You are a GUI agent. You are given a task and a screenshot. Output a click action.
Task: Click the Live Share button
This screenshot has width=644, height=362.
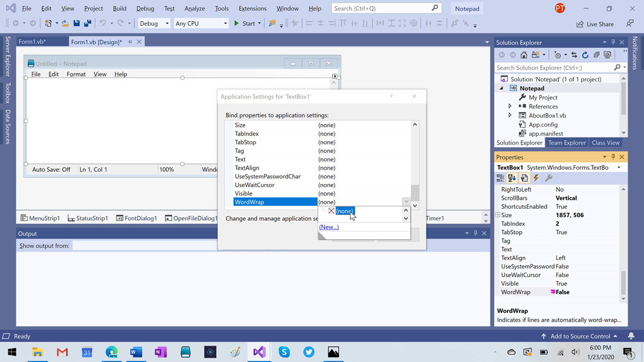pos(595,24)
